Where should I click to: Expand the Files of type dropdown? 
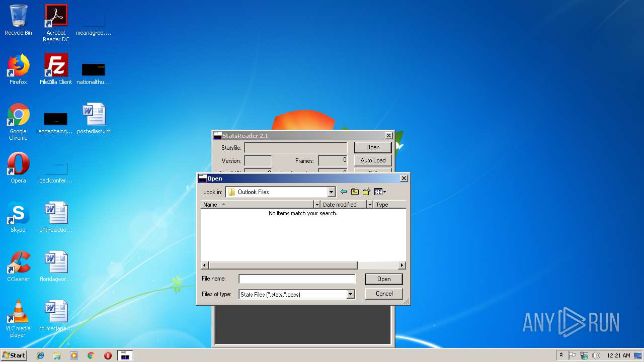pos(351,295)
